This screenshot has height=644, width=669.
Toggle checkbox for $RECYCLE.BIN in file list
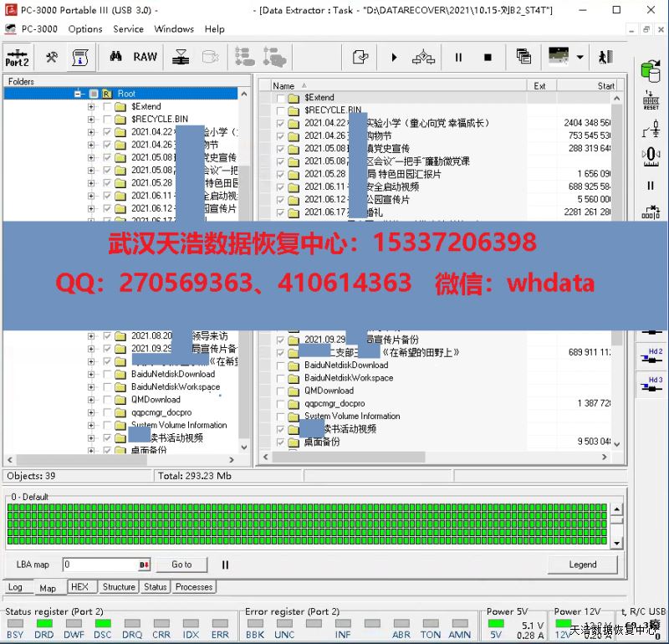tap(281, 110)
